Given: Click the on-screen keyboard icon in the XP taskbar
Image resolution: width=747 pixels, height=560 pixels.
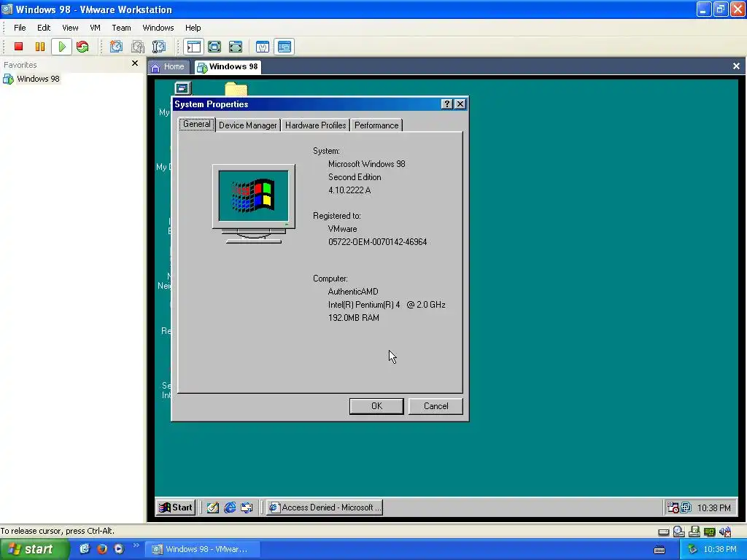Looking at the screenshot, I should (659, 550).
